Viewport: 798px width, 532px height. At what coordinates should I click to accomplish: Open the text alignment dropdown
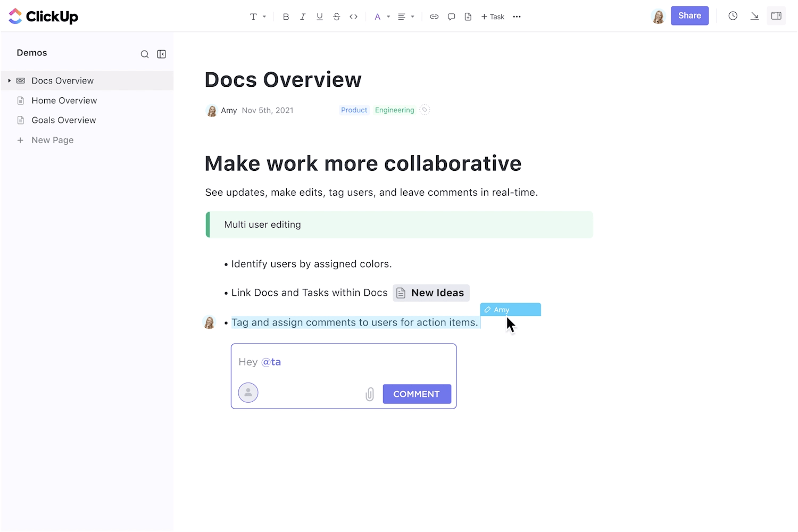(x=406, y=16)
